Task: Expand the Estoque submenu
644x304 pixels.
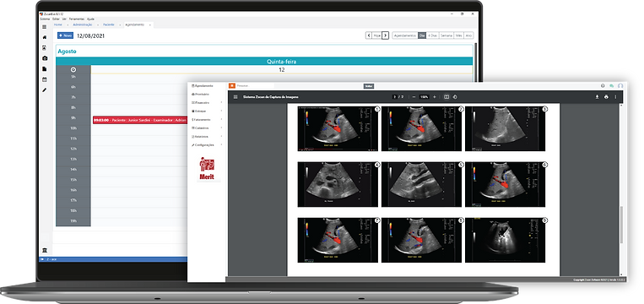Action: click(221, 111)
